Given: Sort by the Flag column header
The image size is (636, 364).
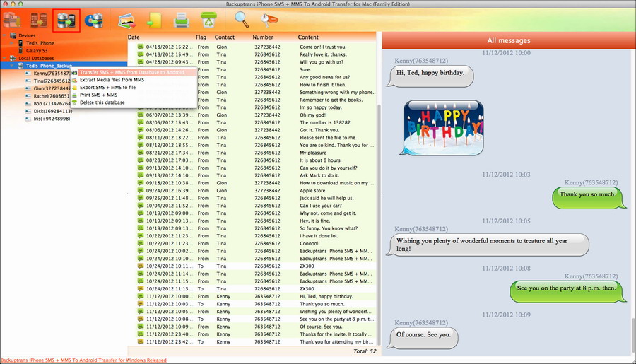Looking at the screenshot, I should click(201, 37).
